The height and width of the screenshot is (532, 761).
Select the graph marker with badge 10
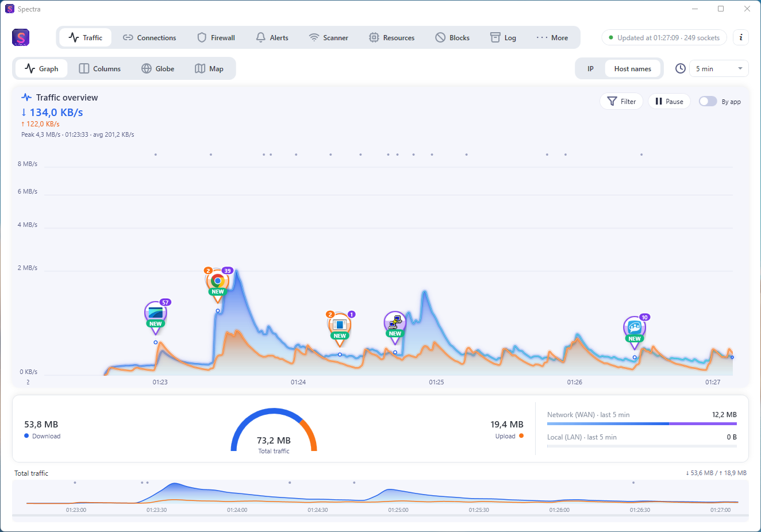(635, 331)
